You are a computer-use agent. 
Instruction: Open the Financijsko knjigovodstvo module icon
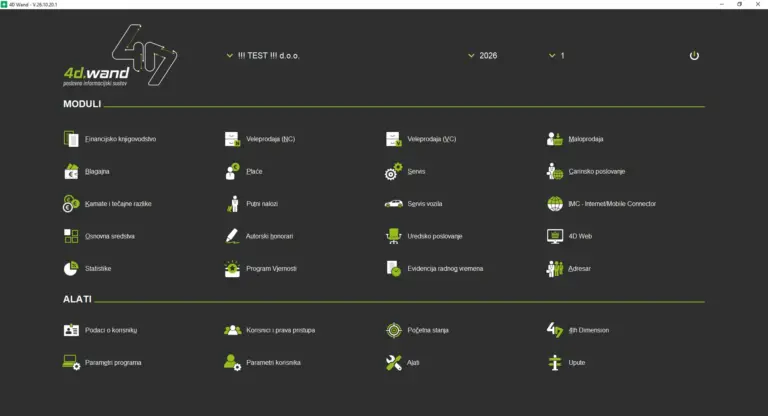[71, 139]
